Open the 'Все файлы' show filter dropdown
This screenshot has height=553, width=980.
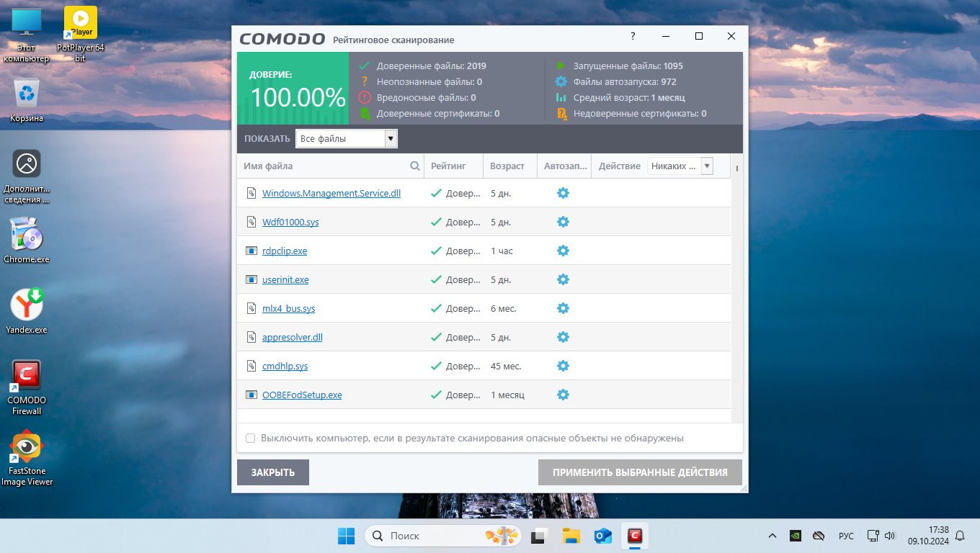tap(346, 139)
